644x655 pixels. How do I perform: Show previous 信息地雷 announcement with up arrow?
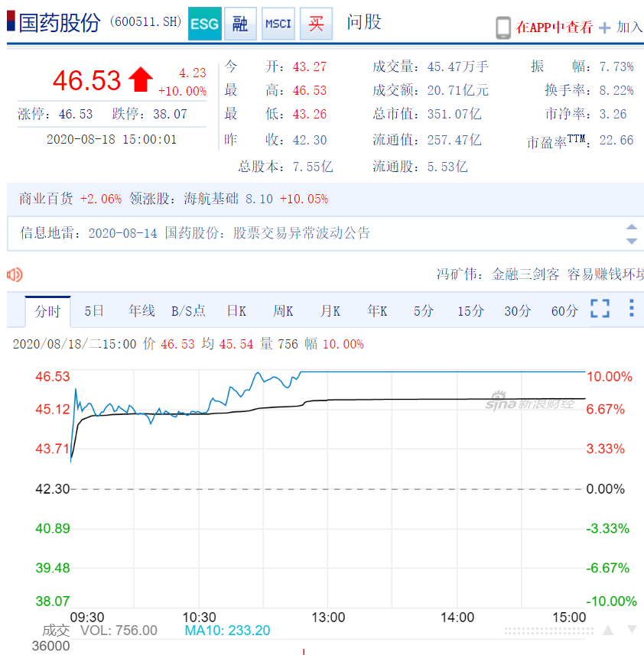pos(632,227)
